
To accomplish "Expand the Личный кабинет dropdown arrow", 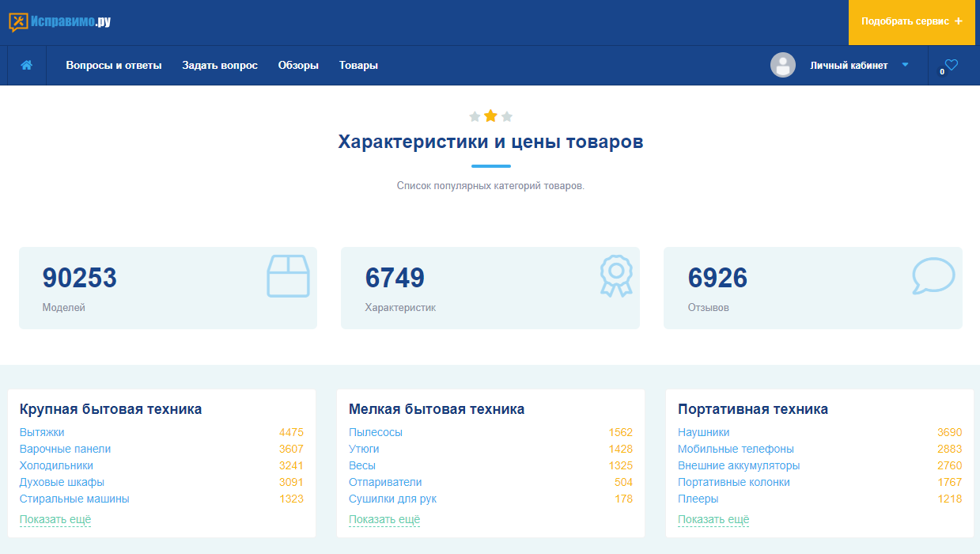I will [x=906, y=65].
